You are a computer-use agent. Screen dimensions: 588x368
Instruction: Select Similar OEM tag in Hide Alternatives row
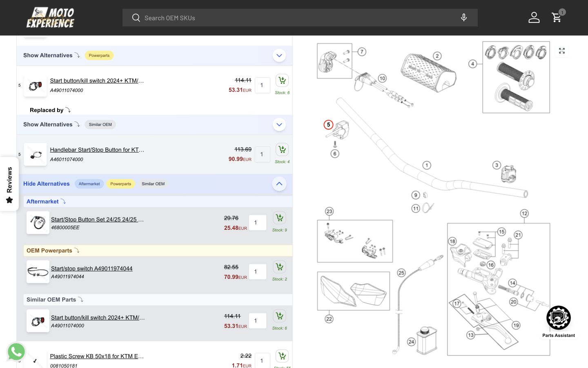tap(153, 184)
